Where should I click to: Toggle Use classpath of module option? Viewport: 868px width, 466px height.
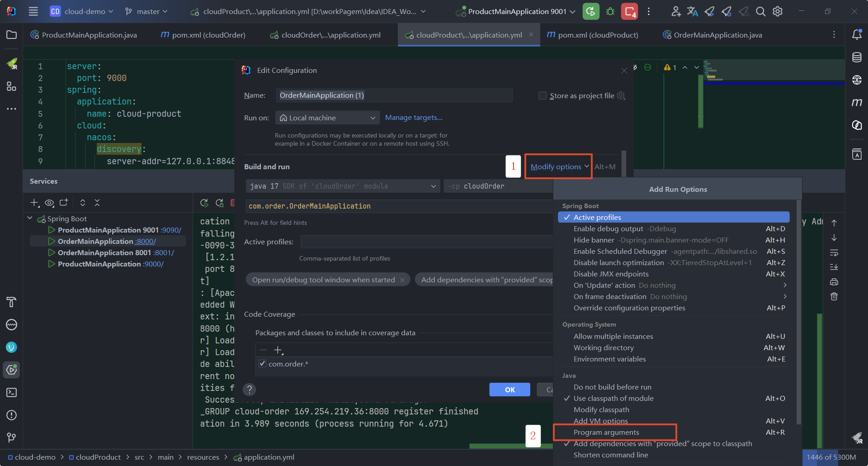[x=674, y=398]
